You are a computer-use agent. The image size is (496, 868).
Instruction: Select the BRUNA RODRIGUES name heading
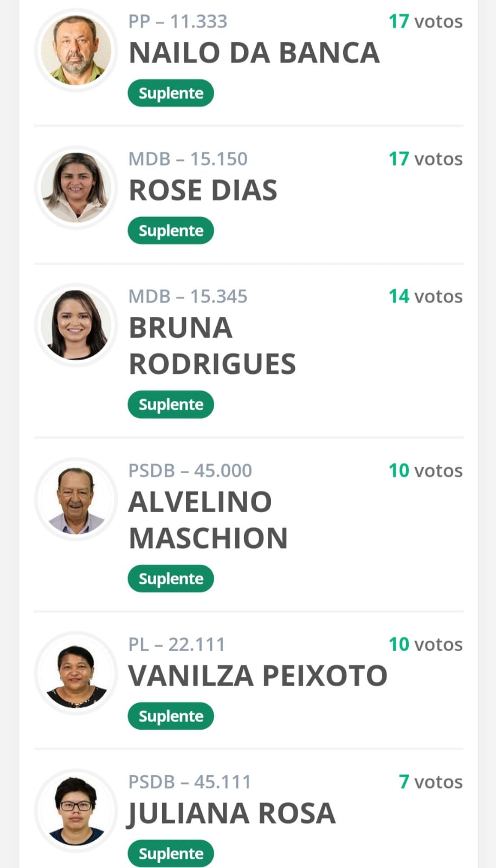coord(212,346)
